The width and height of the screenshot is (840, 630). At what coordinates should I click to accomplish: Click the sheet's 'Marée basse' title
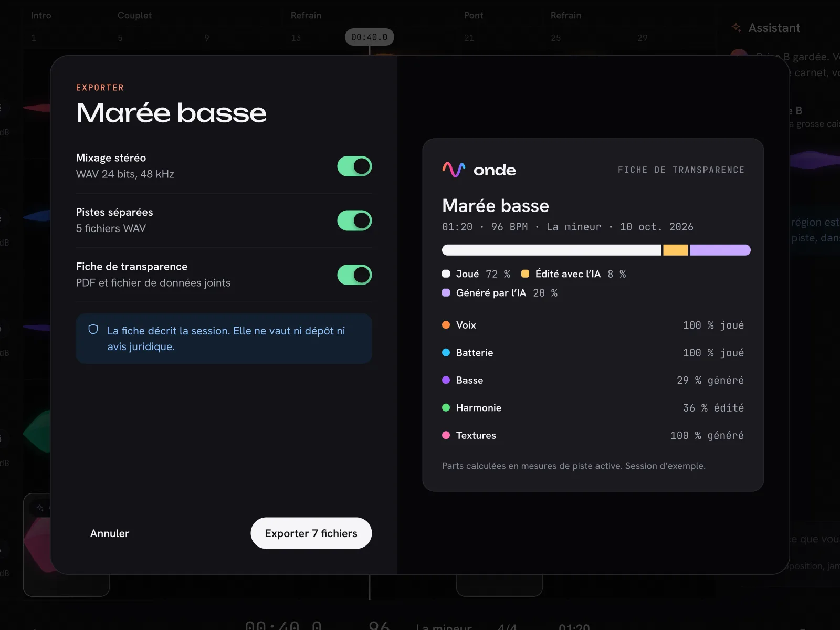(x=496, y=206)
